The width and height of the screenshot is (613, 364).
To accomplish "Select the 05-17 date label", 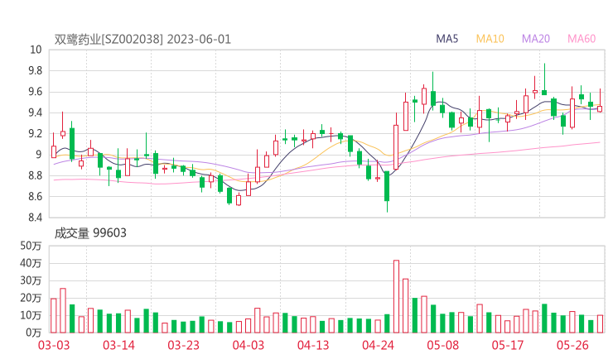I will click(x=508, y=345).
